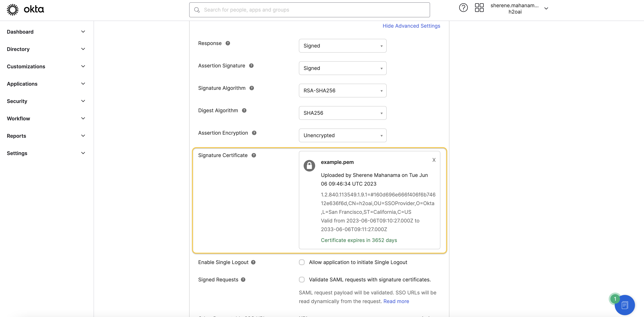Expand the Dashboard sidebar section
Image resolution: width=644 pixels, height=317 pixels.
click(46, 32)
